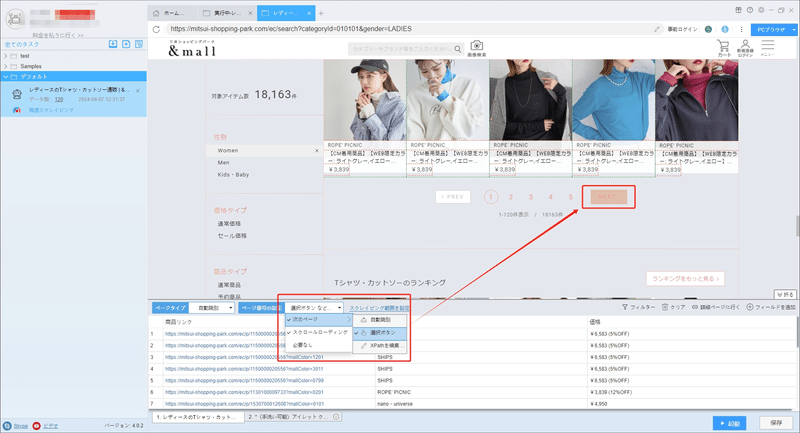
Task: Go to page 3 in pagination
Action: pyautogui.click(x=531, y=197)
